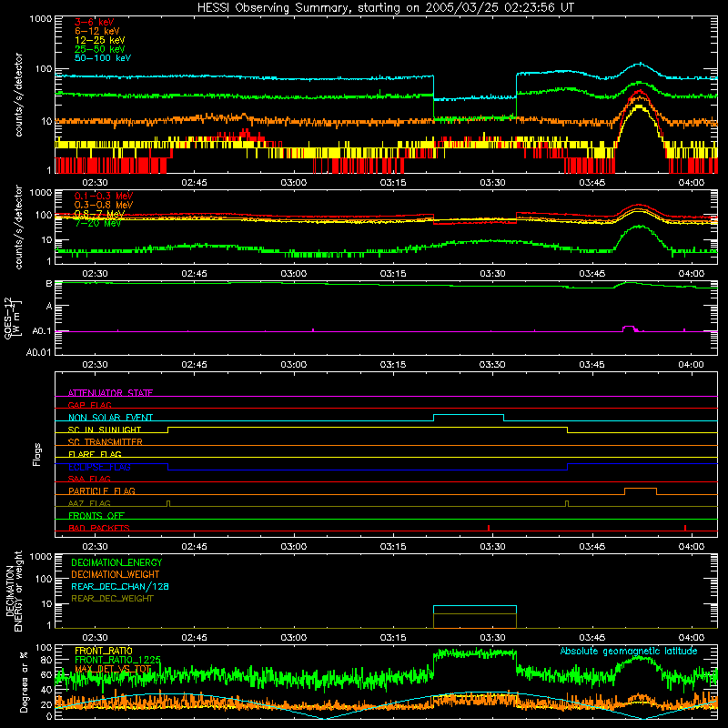Click the Degrees or % axis title
This screenshot has height=728, width=728.
(x=24, y=682)
